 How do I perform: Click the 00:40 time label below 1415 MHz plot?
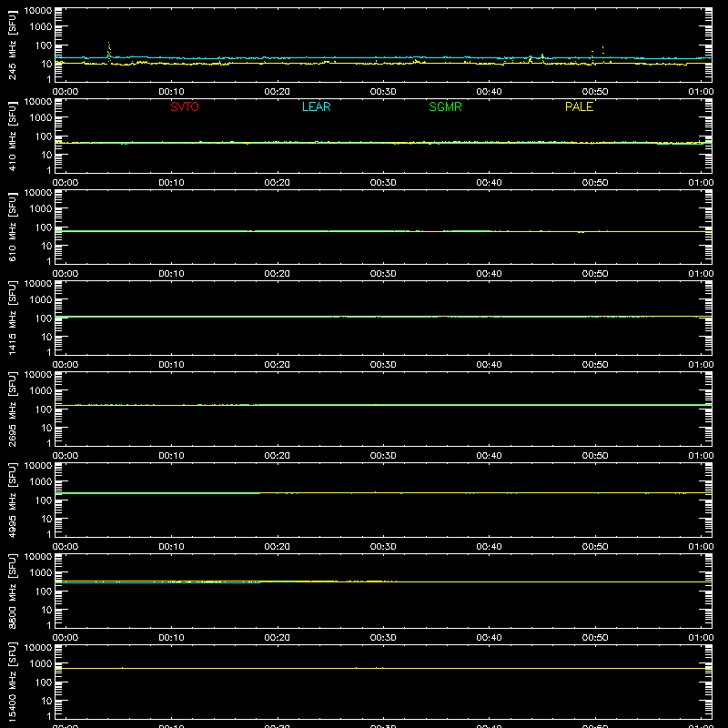(x=489, y=365)
